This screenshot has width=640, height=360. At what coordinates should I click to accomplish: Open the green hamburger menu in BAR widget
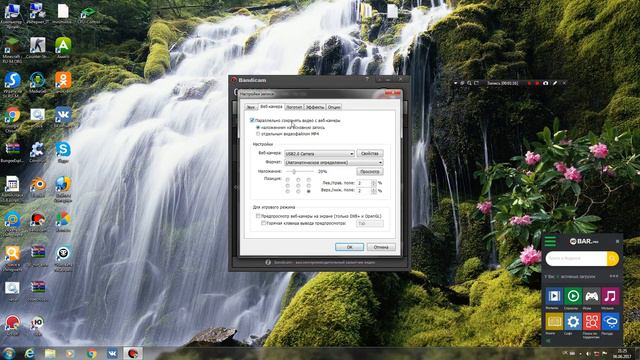coord(550,241)
